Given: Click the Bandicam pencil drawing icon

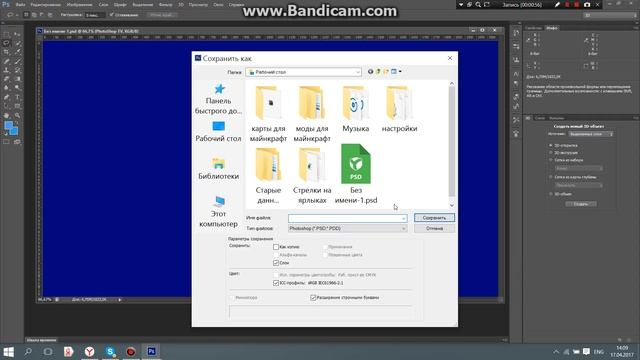Looking at the screenshot, I should (558, 4).
